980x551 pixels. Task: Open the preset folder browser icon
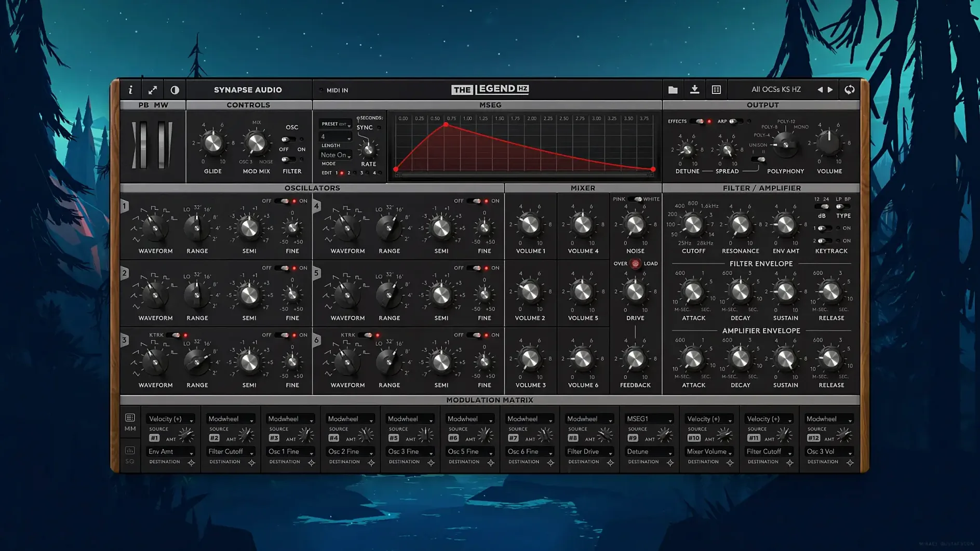673,90
